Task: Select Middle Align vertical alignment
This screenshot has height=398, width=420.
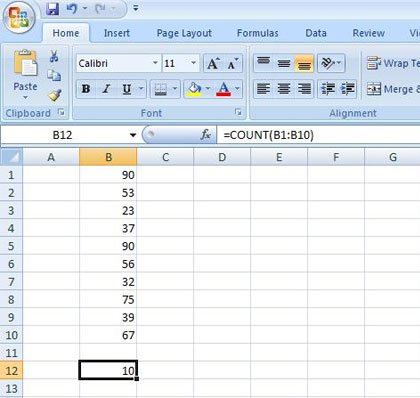Action: 284,63
